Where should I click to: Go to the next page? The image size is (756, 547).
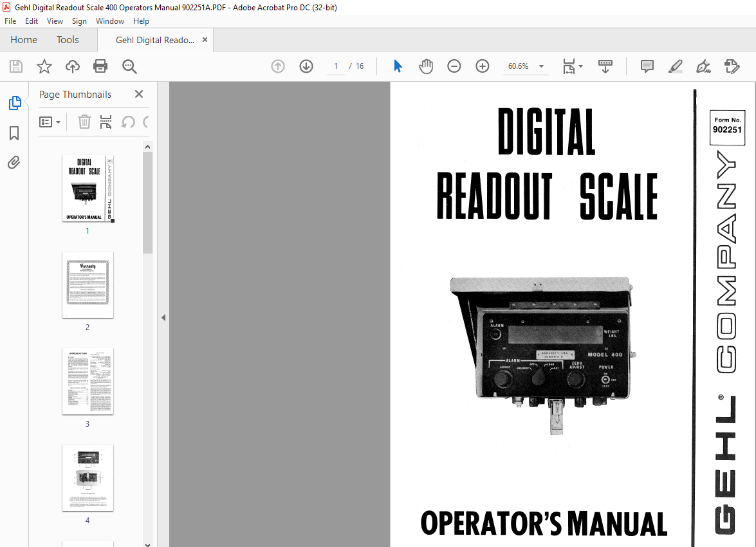click(x=306, y=66)
